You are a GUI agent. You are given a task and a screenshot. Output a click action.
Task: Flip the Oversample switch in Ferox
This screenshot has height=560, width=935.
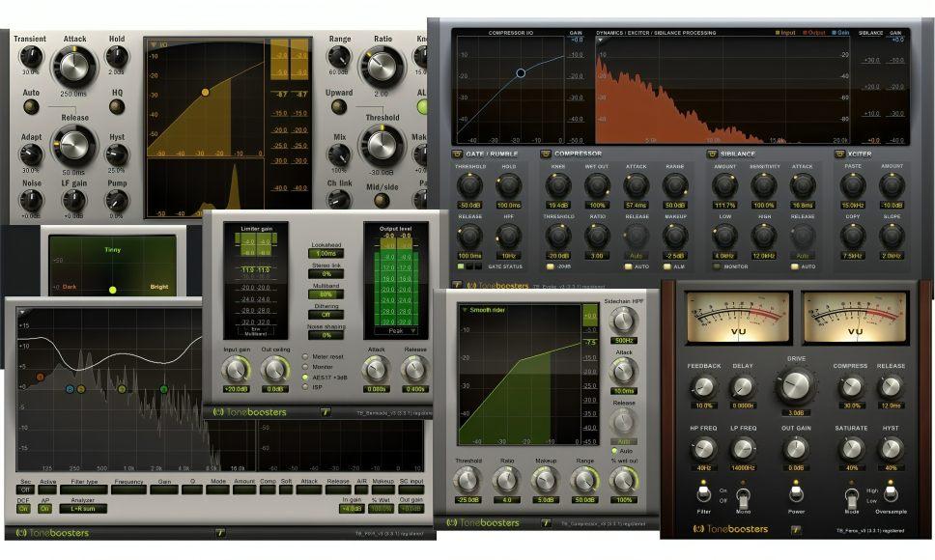tap(891, 494)
